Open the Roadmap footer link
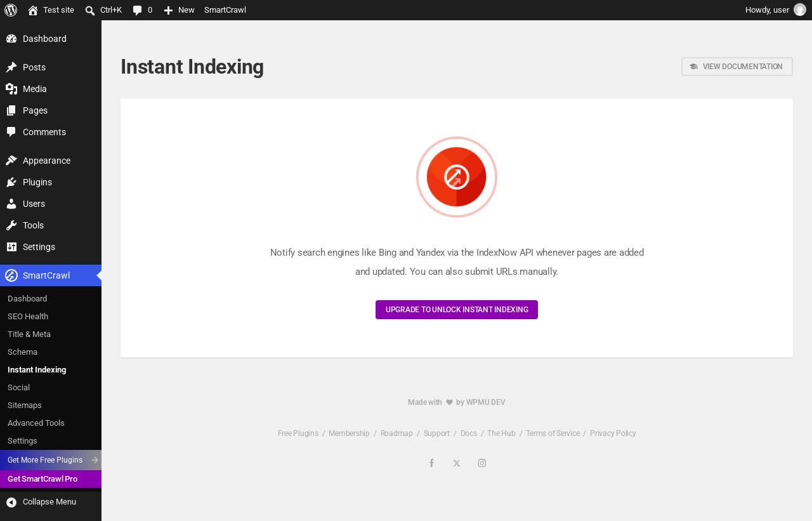 point(396,433)
